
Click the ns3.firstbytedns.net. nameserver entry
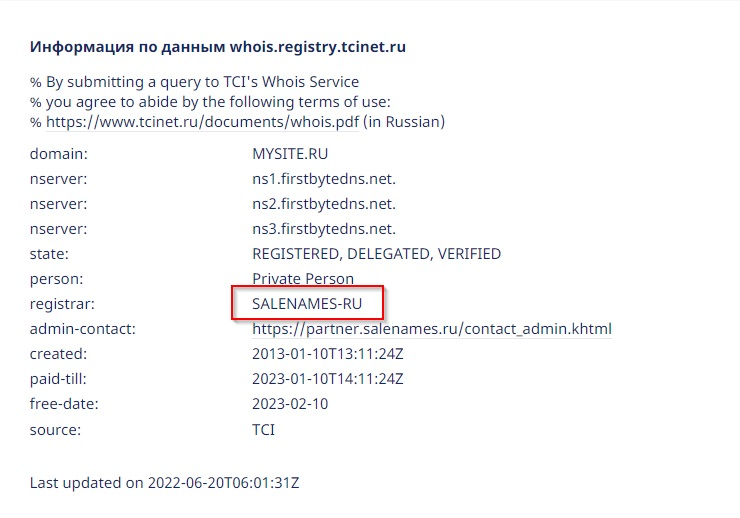pos(324,229)
